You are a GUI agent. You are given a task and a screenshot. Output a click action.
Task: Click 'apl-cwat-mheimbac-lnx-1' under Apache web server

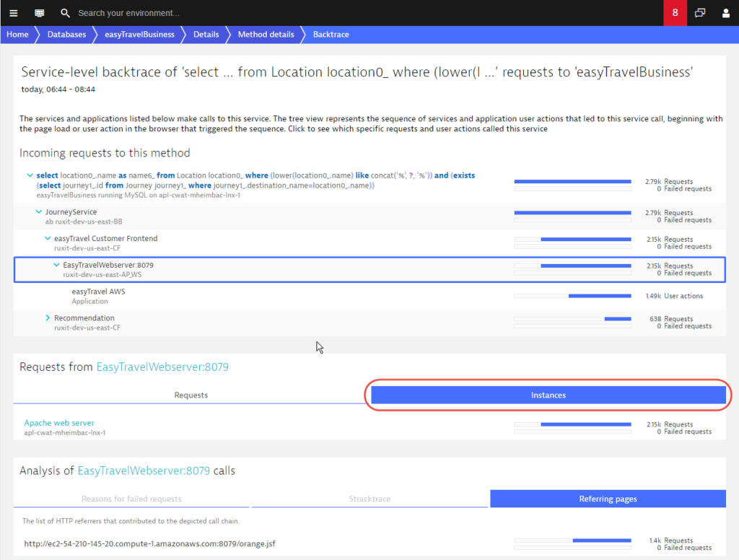tap(65, 432)
